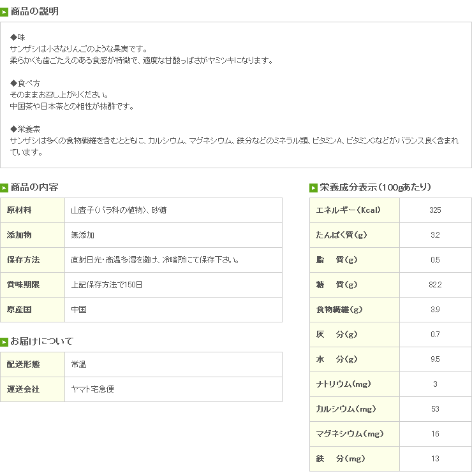Select the 82.2 value for 糖質
This screenshot has height=476, width=472.
435,285
